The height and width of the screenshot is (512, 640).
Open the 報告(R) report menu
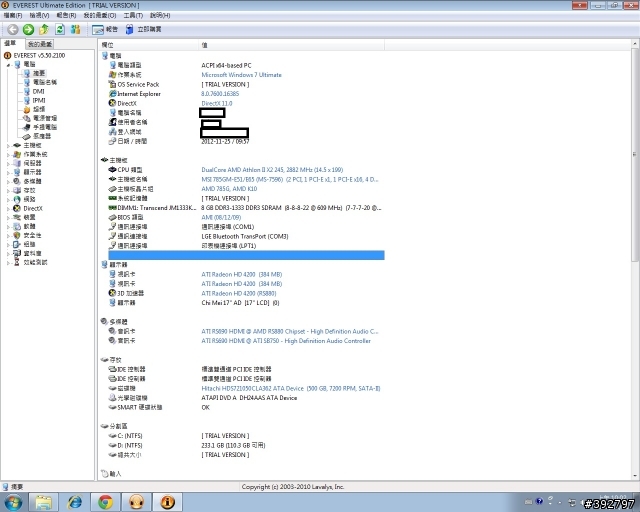pyautogui.click(x=66, y=15)
